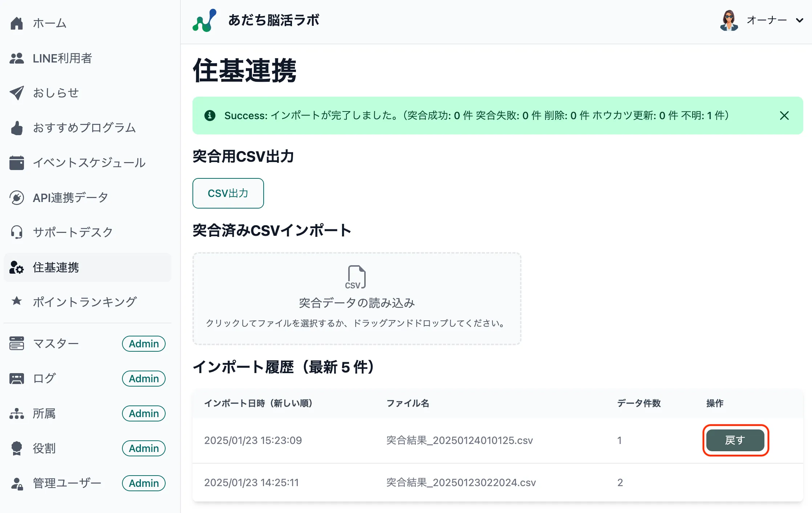812x513 pixels.
Task: Click the ポイントランキング star icon
Action: (17, 301)
